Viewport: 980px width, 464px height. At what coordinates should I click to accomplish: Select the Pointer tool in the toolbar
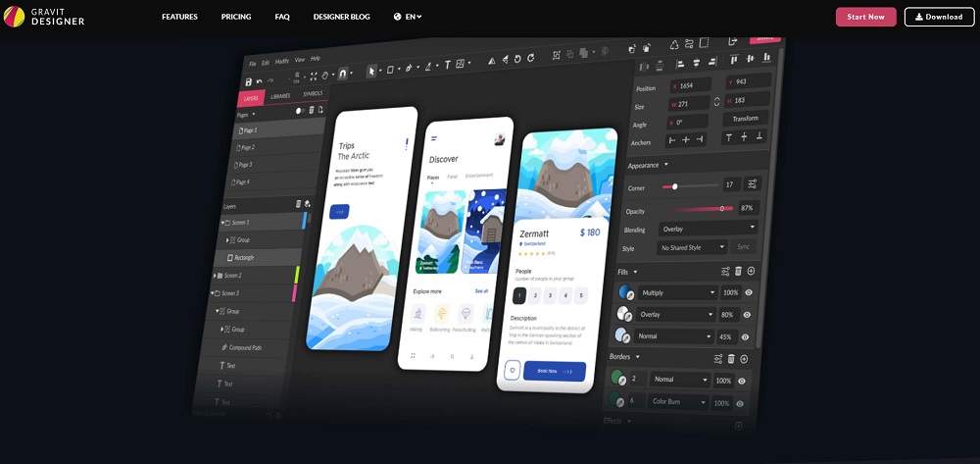(x=371, y=71)
